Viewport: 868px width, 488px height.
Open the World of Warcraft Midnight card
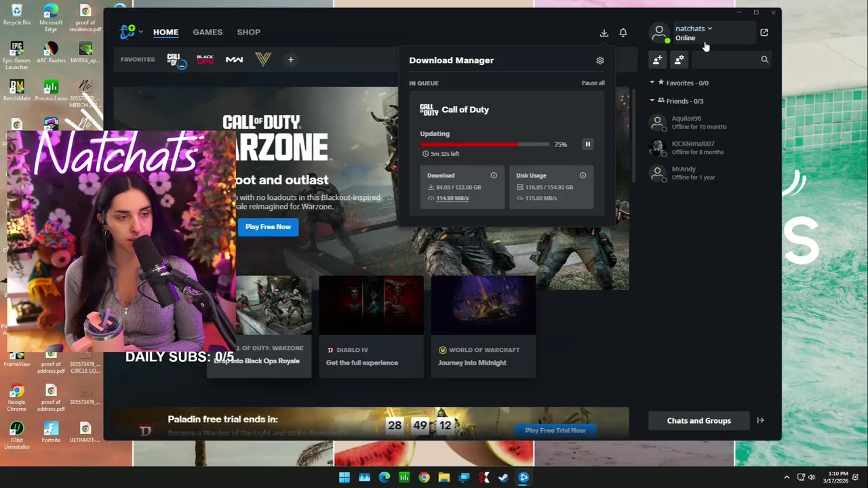483,327
